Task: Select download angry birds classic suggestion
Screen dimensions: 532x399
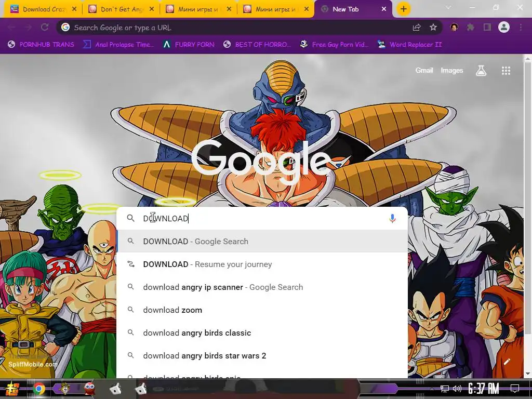Action: (262, 333)
